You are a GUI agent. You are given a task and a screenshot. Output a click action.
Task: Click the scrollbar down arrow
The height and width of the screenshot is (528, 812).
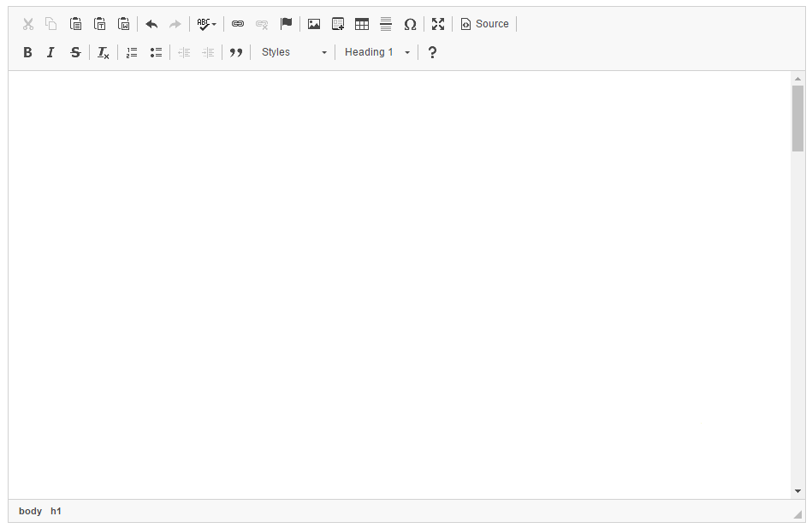797,490
